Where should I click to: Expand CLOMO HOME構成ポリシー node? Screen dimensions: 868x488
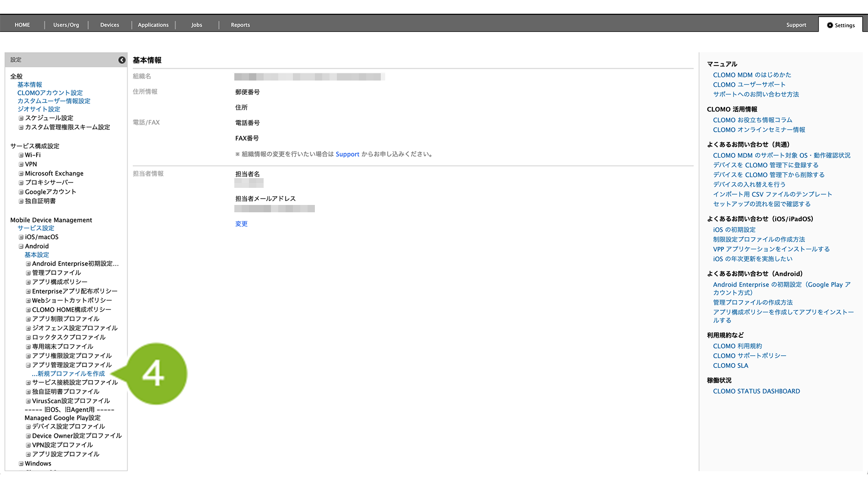tap(28, 310)
